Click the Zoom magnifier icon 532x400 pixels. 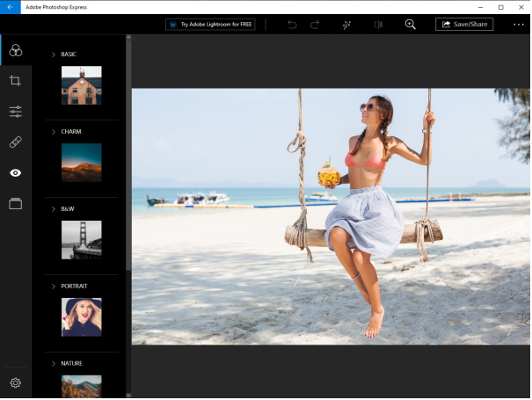(410, 25)
